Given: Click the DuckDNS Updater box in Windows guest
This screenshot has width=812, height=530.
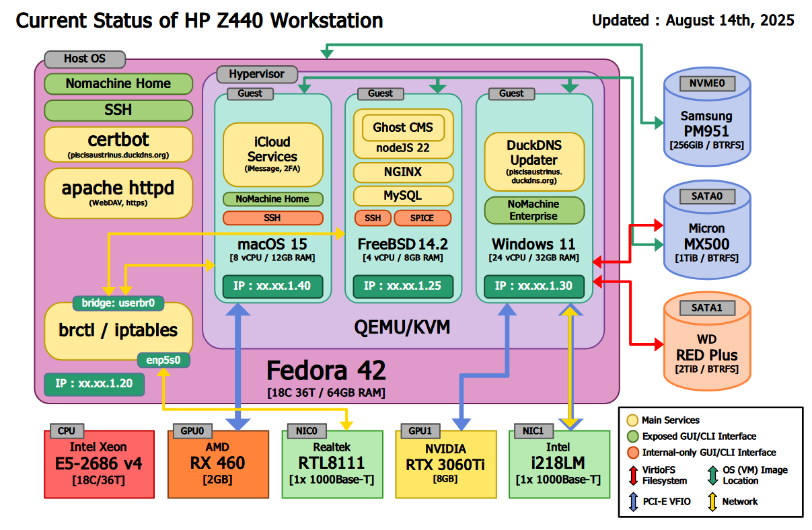Looking at the screenshot, I should (x=534, y=161).
